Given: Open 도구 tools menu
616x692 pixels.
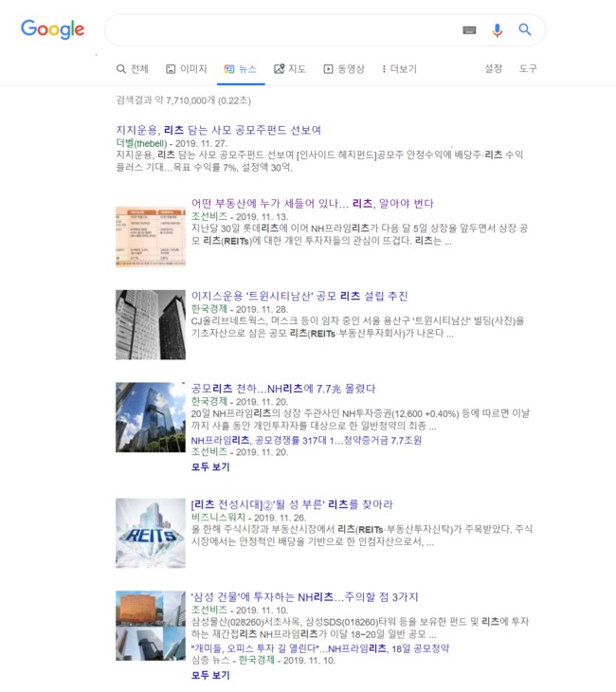Looking at the screenshot, I should (x=528, y=68).
